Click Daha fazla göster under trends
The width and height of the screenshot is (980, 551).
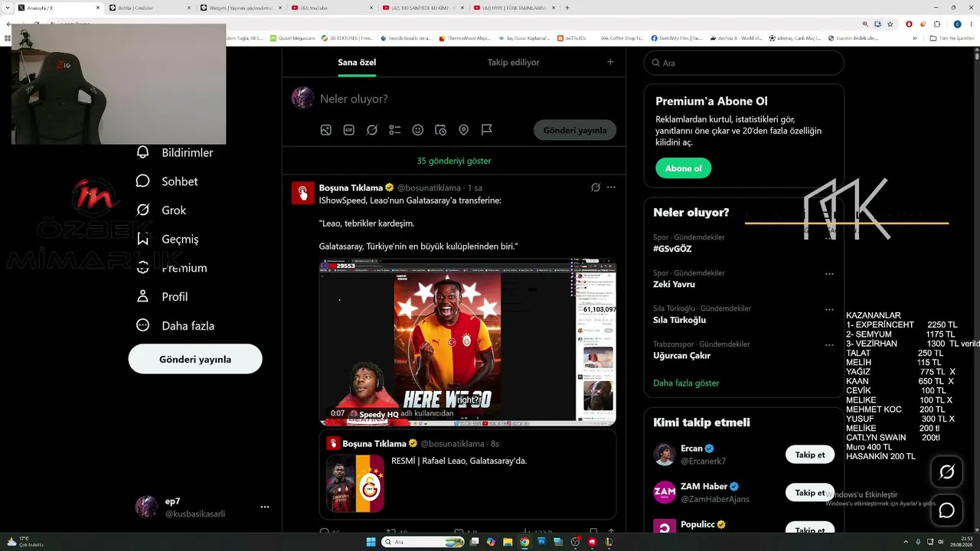pyautogui.click(x=686, y=383)
